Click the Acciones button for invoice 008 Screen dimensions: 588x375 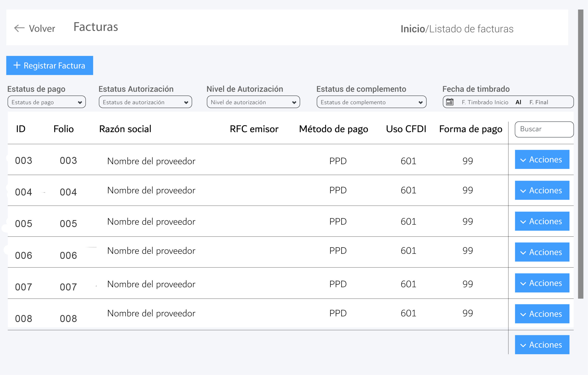click(542, 314)
